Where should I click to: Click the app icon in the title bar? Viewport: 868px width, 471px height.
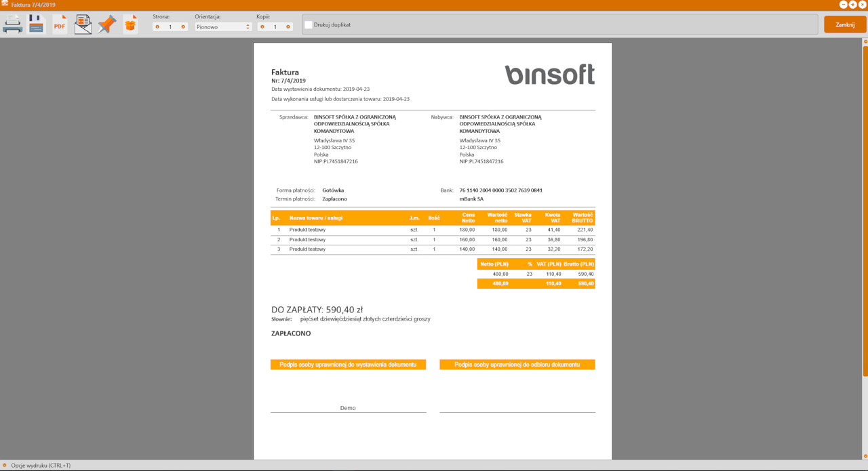pos(5,4)
